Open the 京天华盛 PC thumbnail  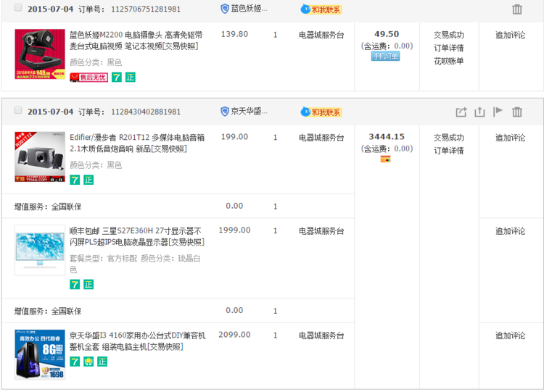(x=40, y=354)
